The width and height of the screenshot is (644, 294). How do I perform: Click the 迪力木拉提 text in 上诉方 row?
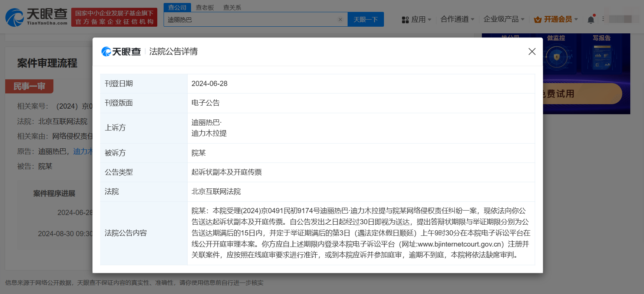(209, 133)
